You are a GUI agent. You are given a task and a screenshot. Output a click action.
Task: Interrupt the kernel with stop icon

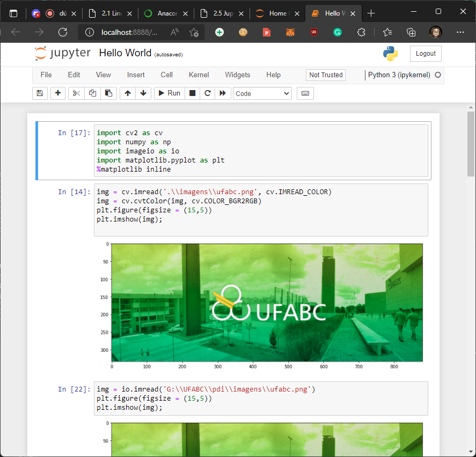point(192,93)
